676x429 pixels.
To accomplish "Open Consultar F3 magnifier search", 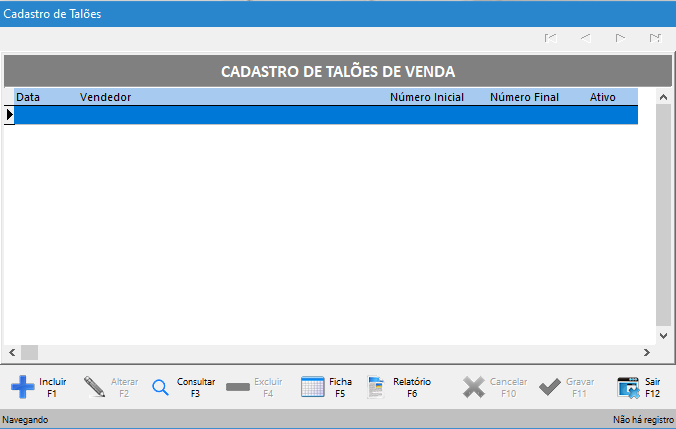I will tap(160, 387).
